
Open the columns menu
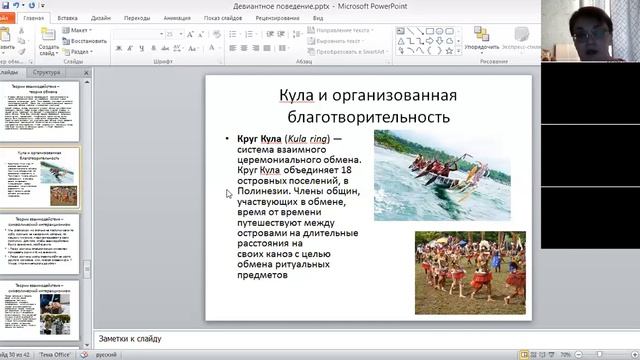click(283, 48)
